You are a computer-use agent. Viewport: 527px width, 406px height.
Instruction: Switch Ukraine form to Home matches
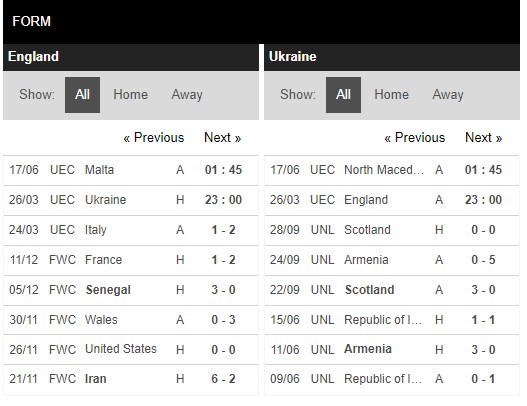(x=392, y=94)
